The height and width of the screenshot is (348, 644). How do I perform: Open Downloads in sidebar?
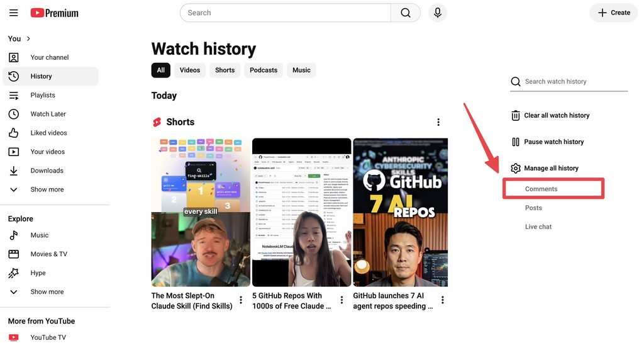(47, 171)
